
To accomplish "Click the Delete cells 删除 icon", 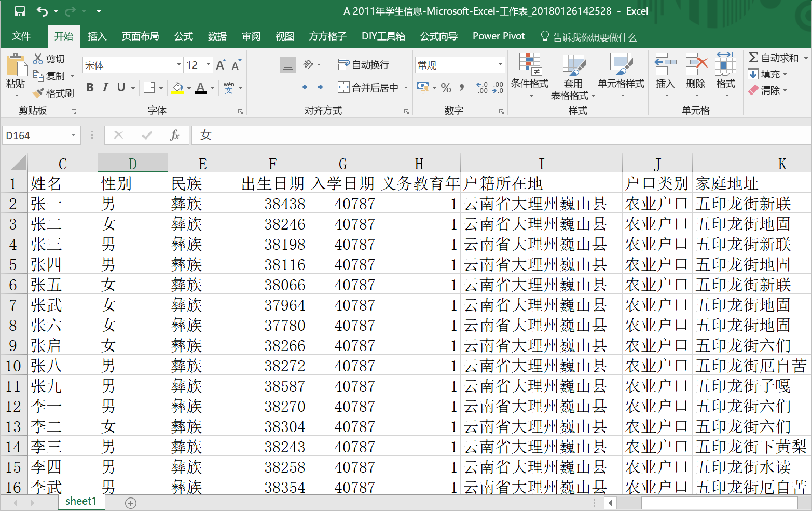I will (x=696, y=64).
